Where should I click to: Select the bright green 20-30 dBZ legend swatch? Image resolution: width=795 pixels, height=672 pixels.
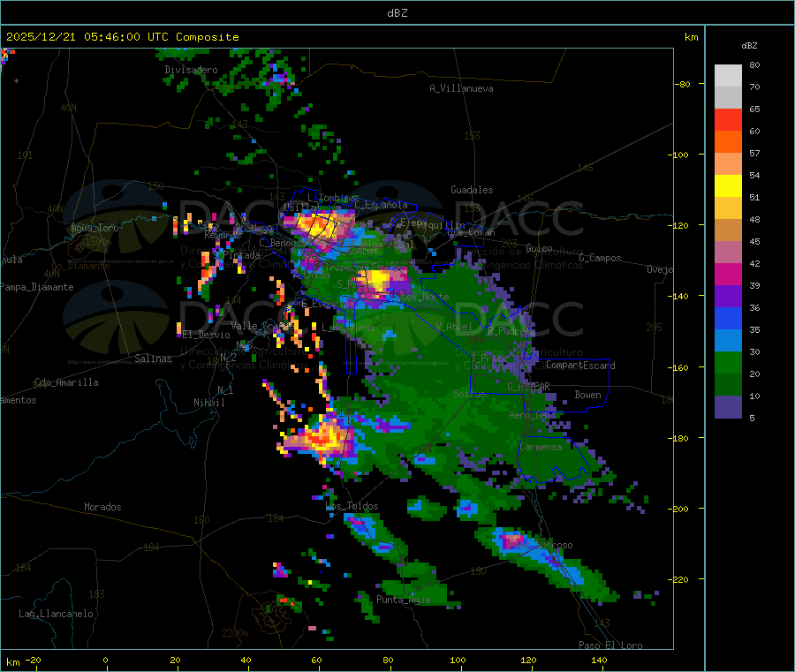[x=728, y=362]
